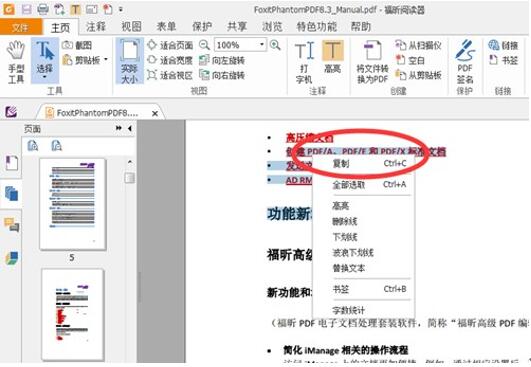
Task: Create a PDF 从扫描仪 from scanner
Action: 418,45
